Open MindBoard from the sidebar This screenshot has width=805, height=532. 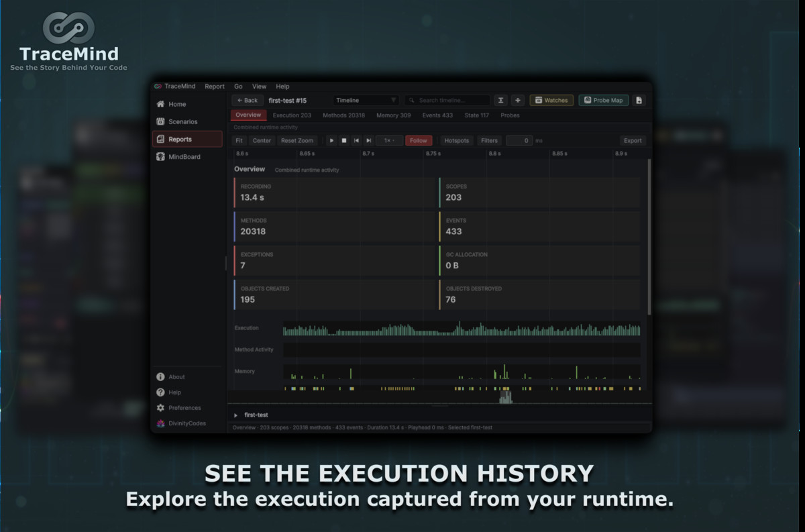(x=186, y=156)
